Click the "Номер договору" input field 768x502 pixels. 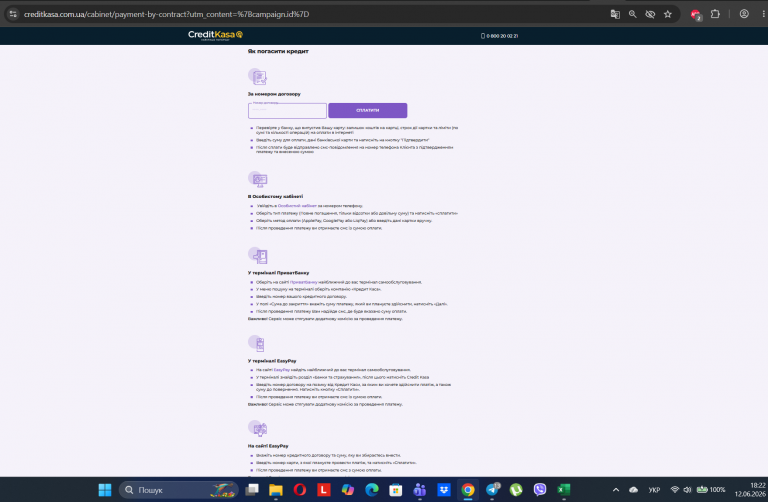click(287, 111)
